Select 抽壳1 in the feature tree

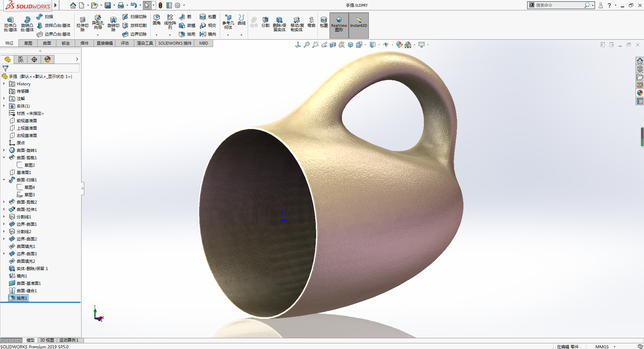coord(18,298)
